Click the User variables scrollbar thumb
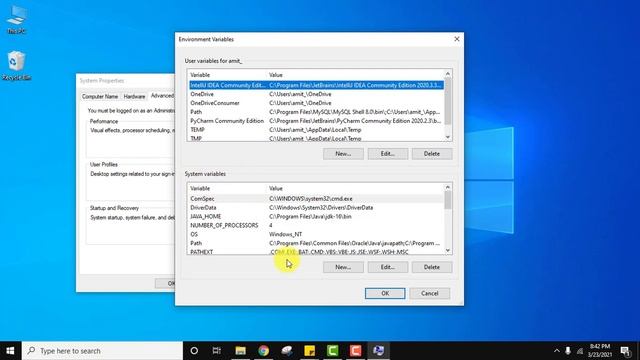This screenshot has height=360, width=640. click(x=448, y=102)
